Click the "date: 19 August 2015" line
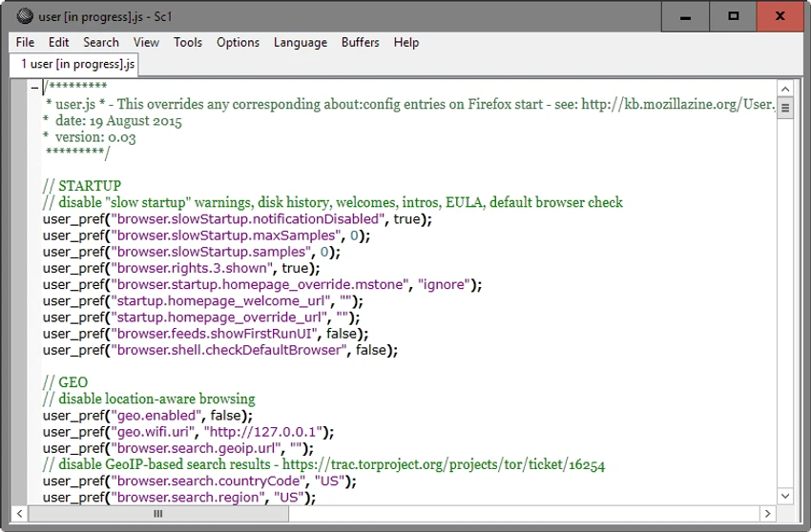 coord(118,121)
